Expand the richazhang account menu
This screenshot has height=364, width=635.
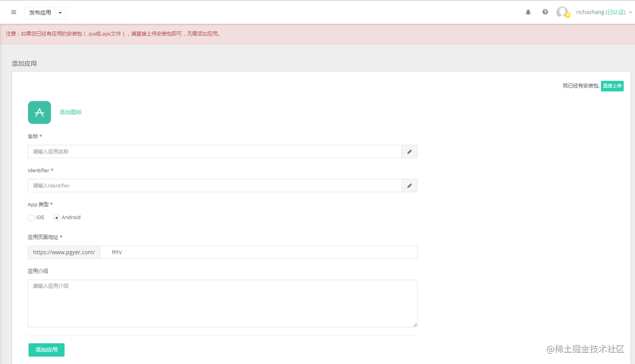604,12
